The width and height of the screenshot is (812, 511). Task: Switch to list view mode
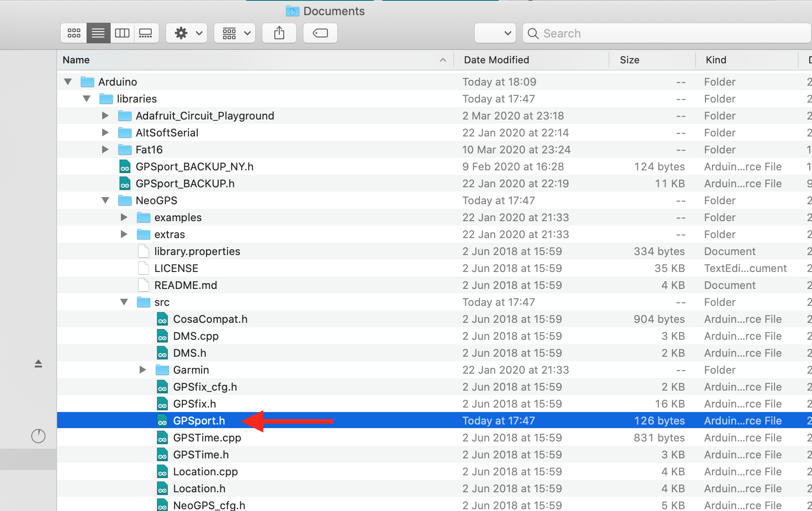(x=98, y=33)
